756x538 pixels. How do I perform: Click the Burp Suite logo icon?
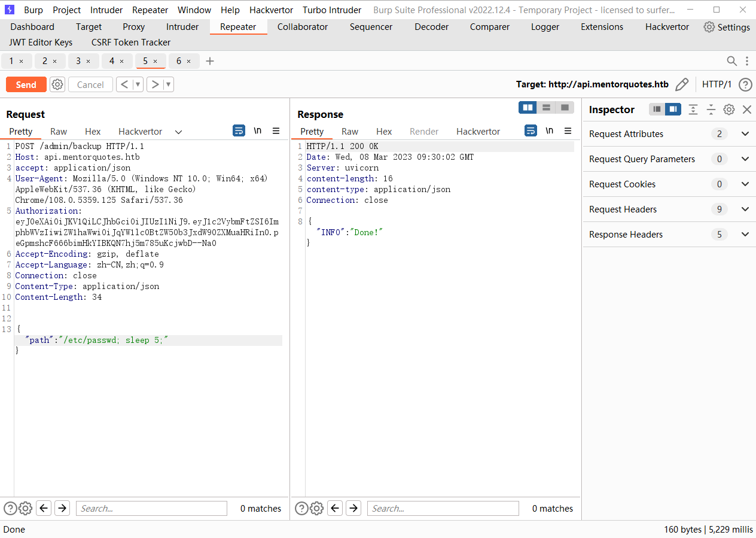(x=10, y=10)
